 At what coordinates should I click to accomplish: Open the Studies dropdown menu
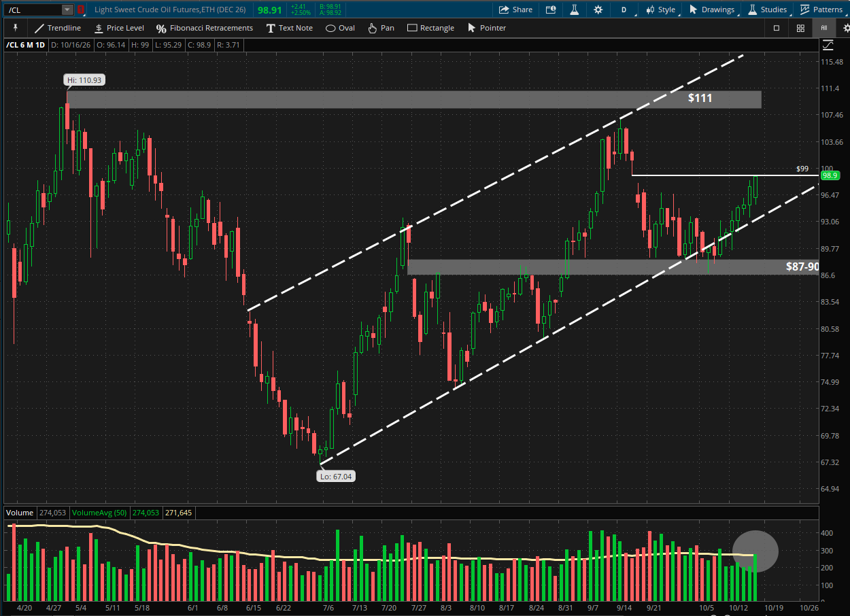click(x=768, y=10)
